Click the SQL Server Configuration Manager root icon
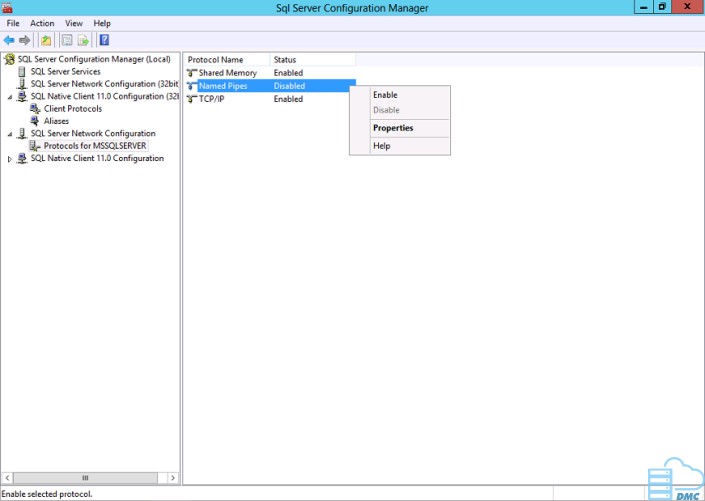The image size is (705, 501). point(9,59)
